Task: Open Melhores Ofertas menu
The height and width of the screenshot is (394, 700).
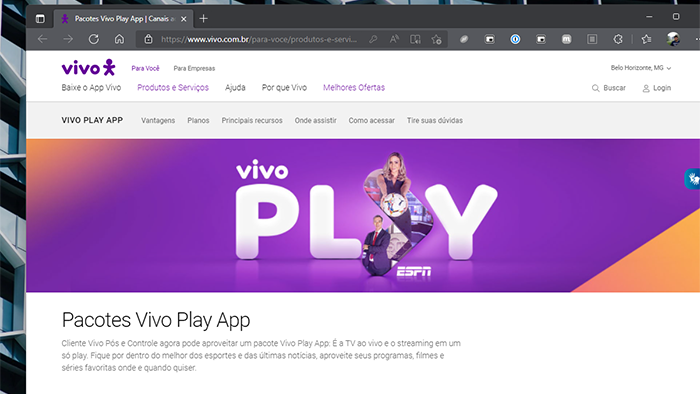Action: [x=354, y=87]
